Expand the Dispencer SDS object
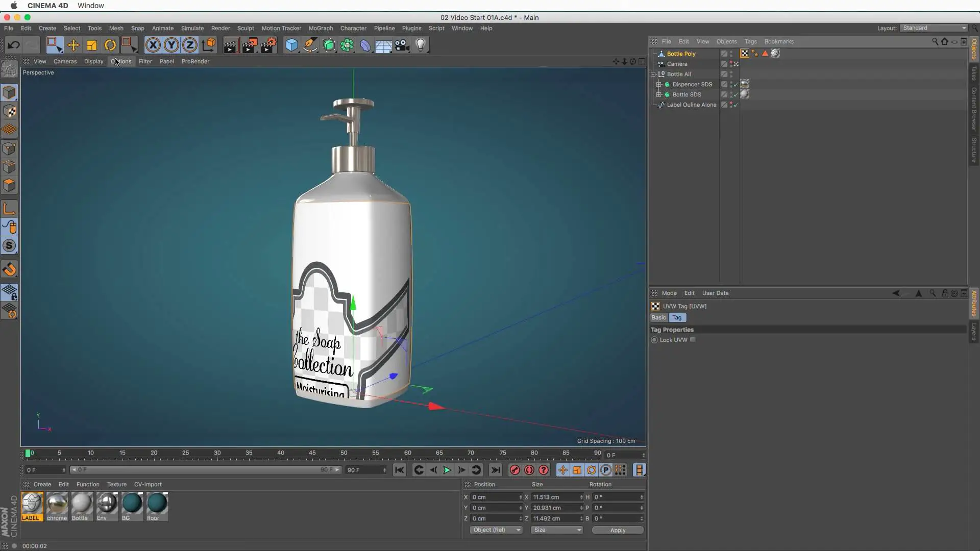The width and height of the screenshot is (980, 551). 659,84
